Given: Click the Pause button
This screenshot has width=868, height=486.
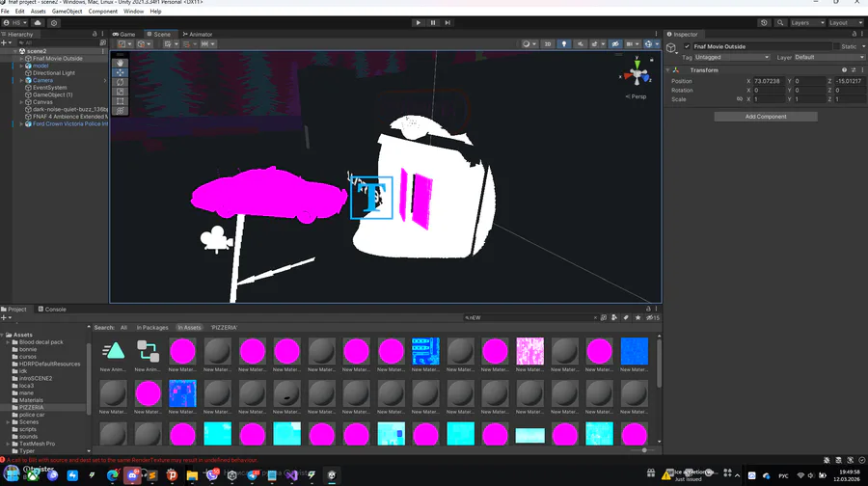Looking at the screenshot, I should [433, 23].
